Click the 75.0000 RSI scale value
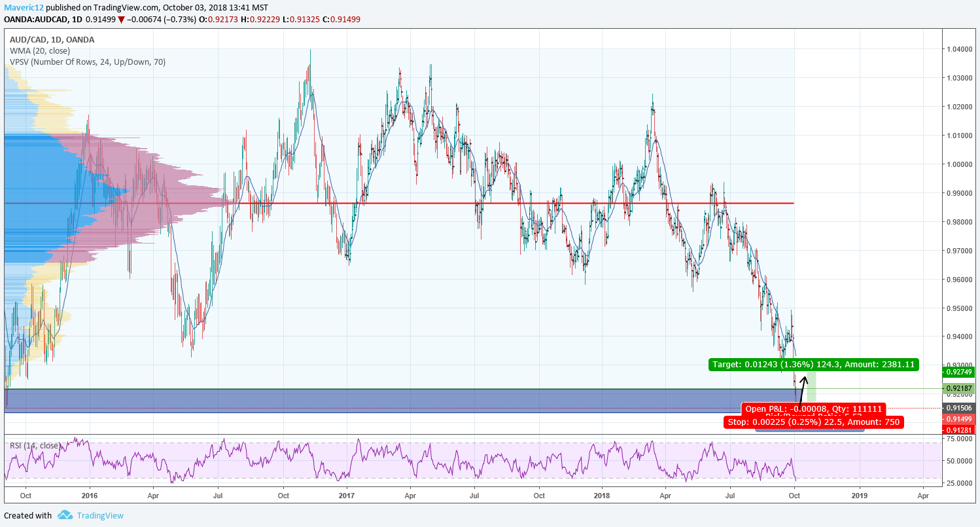This screenshot has height=527, width=980. tap(959, 439)
